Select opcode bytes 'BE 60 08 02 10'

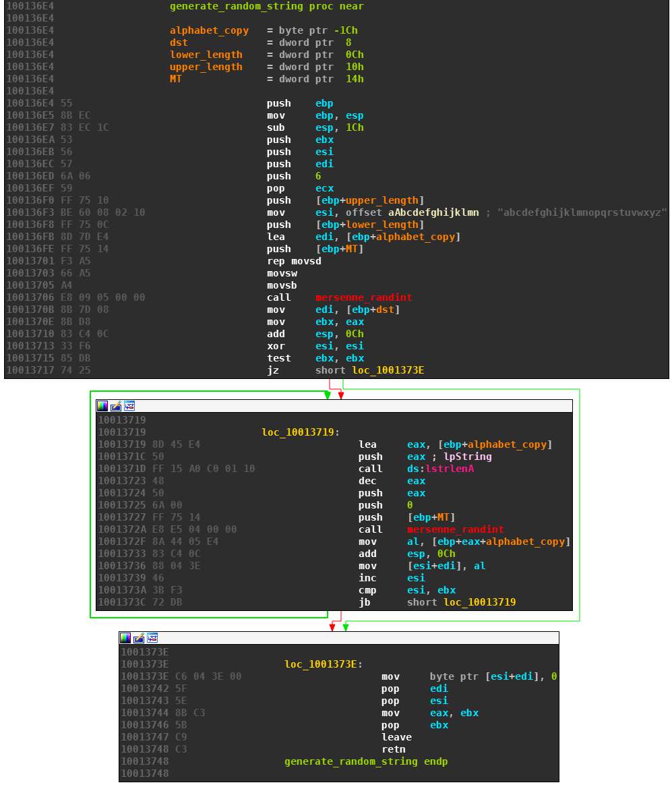click(x=103, y=212)
